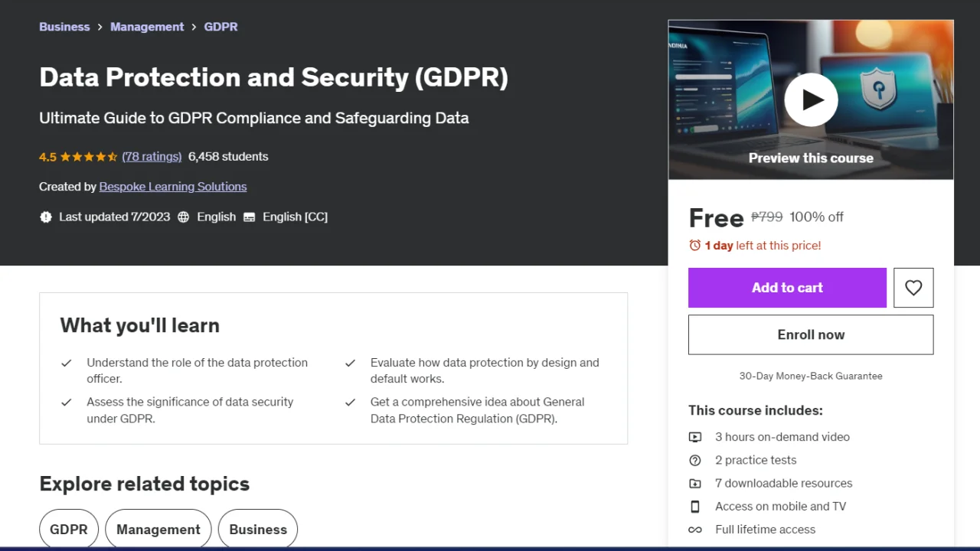Click checkmark beside design and default item
The image size is (980, 551).
350,363
